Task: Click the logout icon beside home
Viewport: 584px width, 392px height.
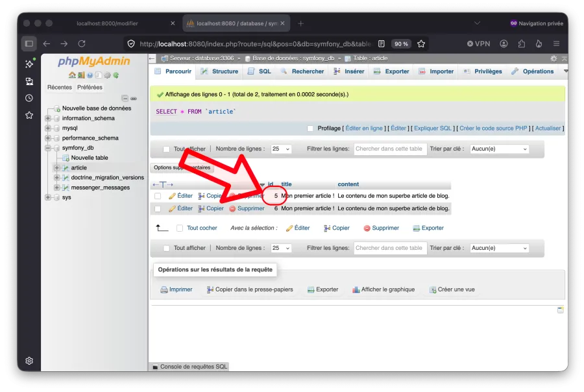Action: [x=81, y=75]
